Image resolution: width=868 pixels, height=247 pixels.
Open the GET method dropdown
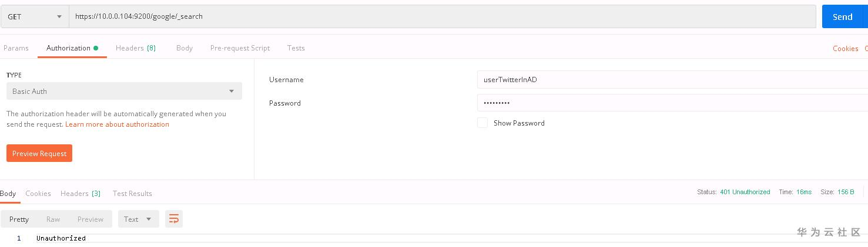[x=35, y=16]
